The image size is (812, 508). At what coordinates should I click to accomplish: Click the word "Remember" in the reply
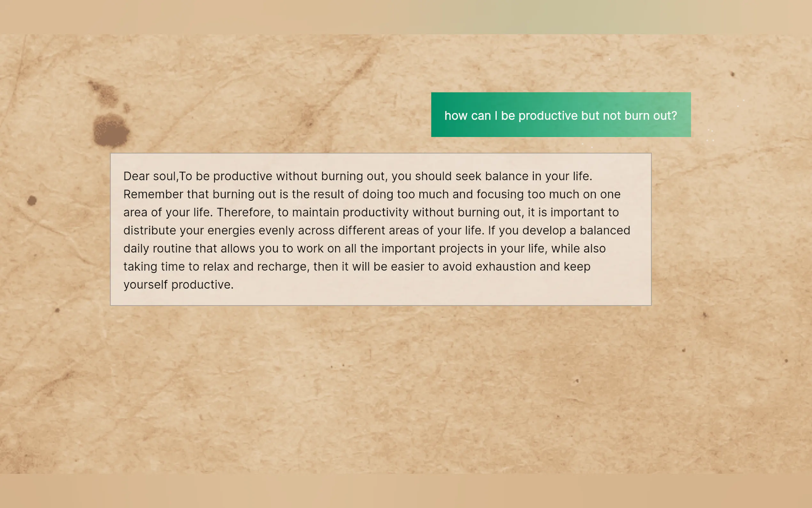(153, 194)
